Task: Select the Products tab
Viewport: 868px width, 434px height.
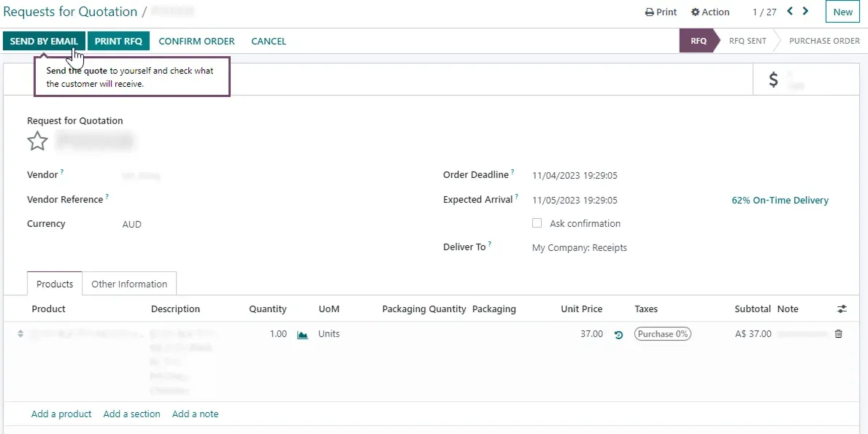Action: point(54,284)
